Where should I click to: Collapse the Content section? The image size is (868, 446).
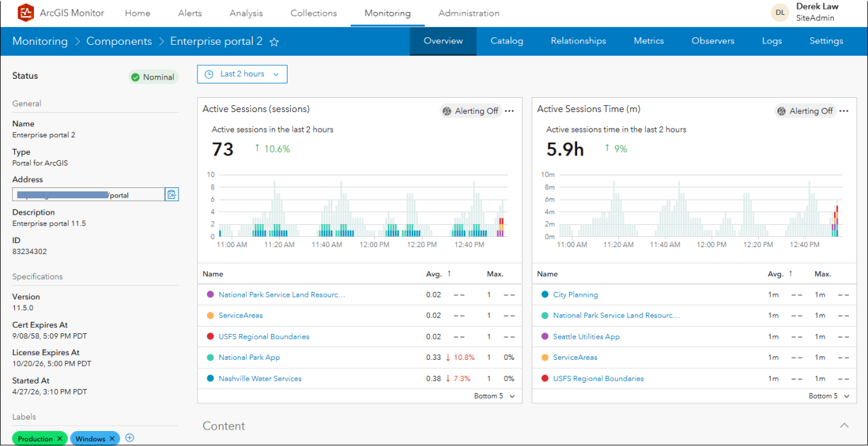click(x=844, y=426)
